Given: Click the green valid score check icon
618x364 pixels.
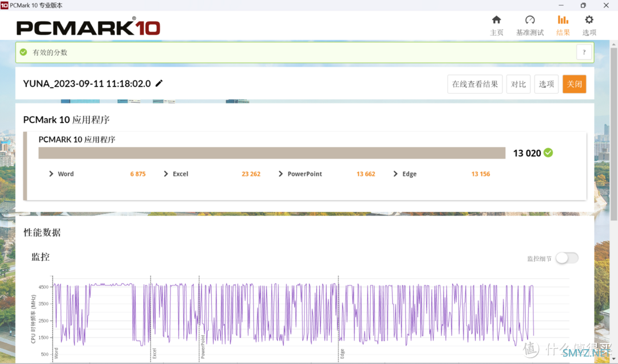Looking at the screenshot, I should (23, 52).
